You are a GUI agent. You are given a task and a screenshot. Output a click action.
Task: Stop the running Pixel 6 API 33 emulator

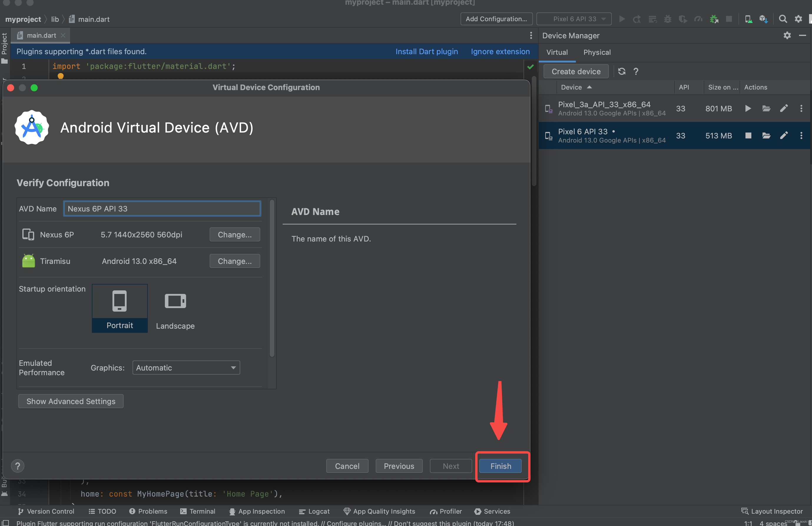coord(748,135)
